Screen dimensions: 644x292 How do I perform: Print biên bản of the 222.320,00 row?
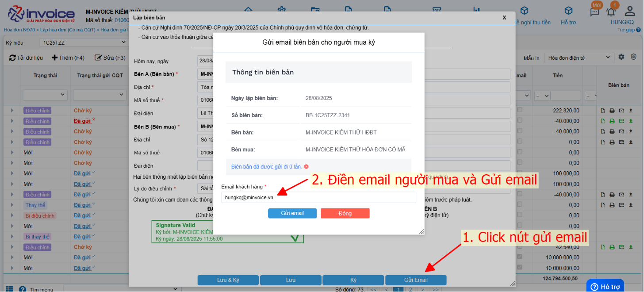[x=612, y=111]
